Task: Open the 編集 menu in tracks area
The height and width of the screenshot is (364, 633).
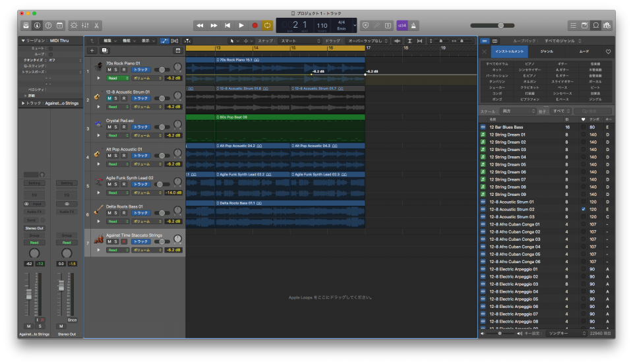Action: coord(110,41)
